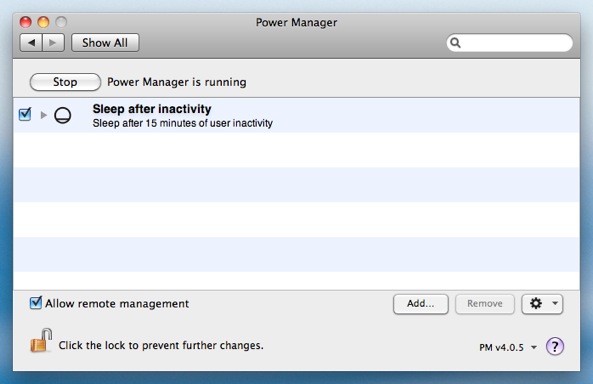
Task: Open help with the question mark button
Action: click(x=555, y=346)
